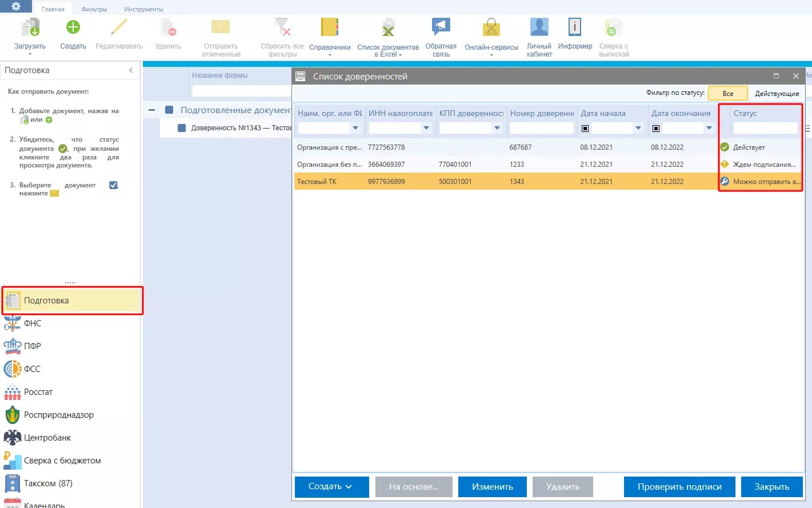812x508 pixels.
Task: Open the Инструменты ribbon tab
Action: 143,9
